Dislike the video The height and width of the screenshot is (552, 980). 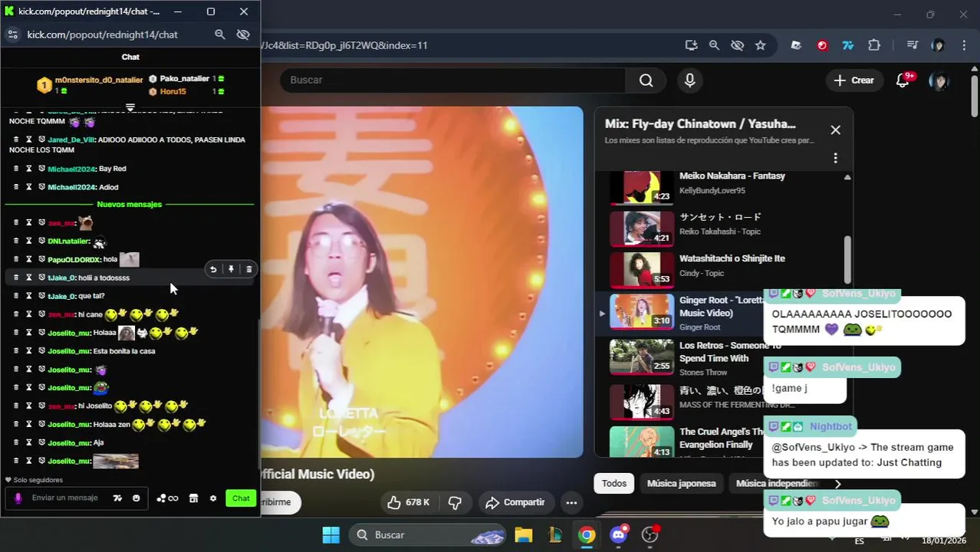click(x=455, y=502)
